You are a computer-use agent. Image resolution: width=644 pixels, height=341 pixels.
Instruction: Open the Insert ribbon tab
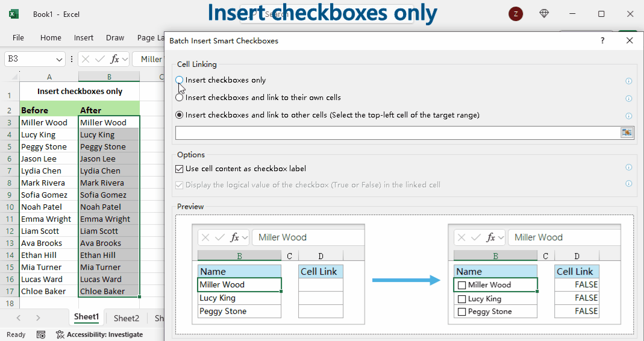point(83,37)
